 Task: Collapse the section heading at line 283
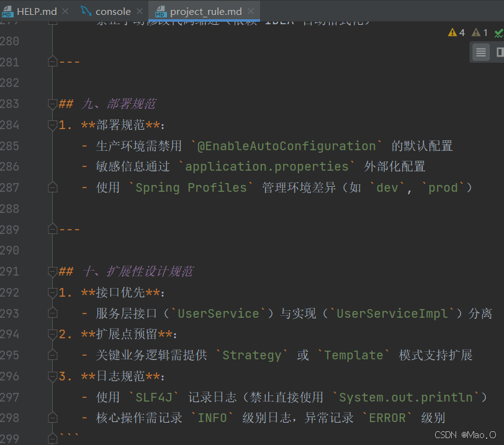pyautogui.click(x=52, y=104)
